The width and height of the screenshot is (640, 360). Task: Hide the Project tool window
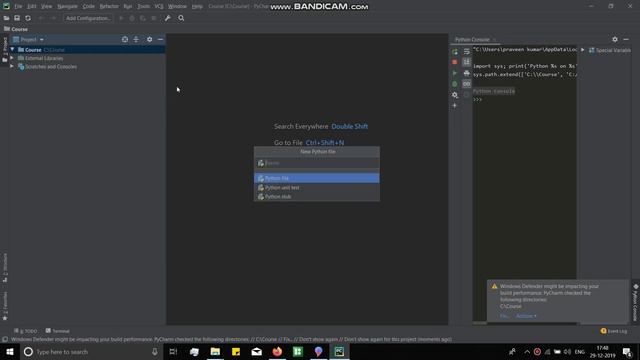click(x=160, y=40)
